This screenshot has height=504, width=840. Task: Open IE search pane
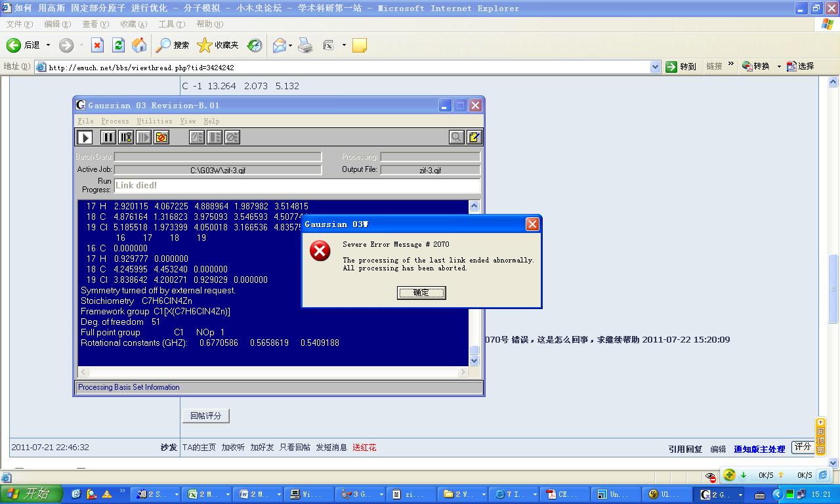[173, 45]
